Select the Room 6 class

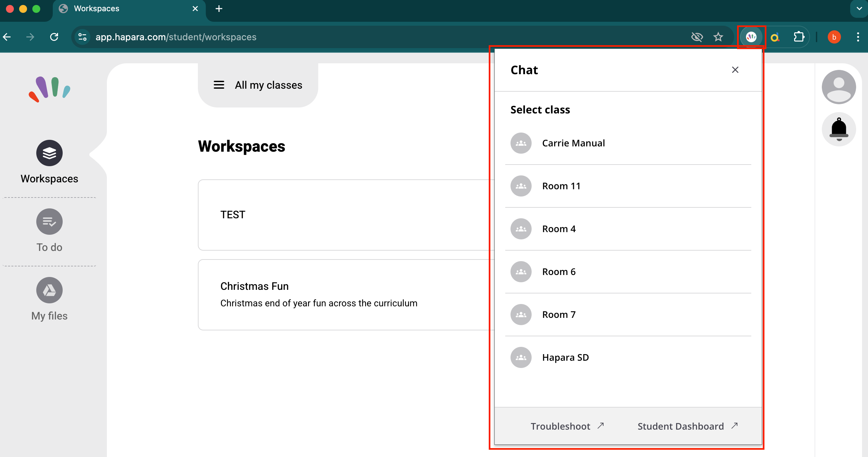[628, 271]
